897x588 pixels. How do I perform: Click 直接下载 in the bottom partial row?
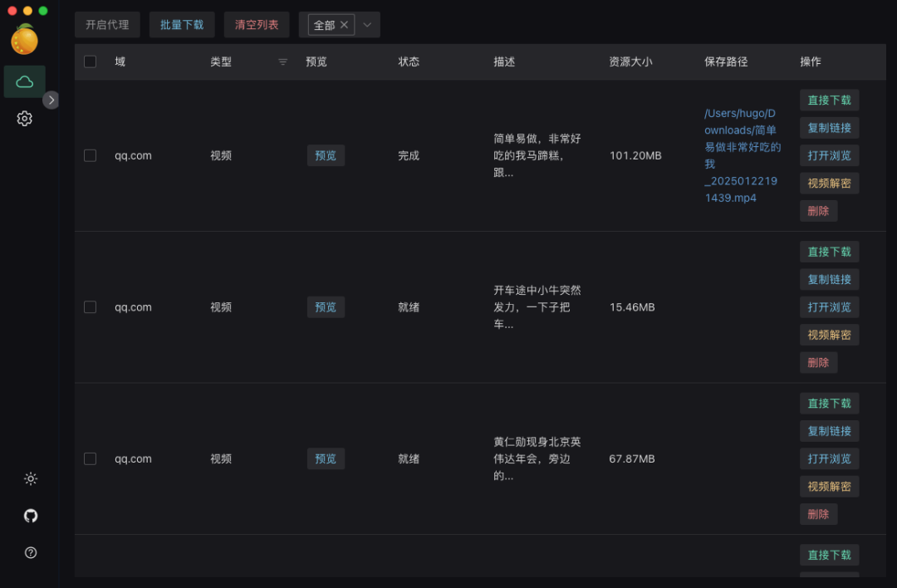830,555
